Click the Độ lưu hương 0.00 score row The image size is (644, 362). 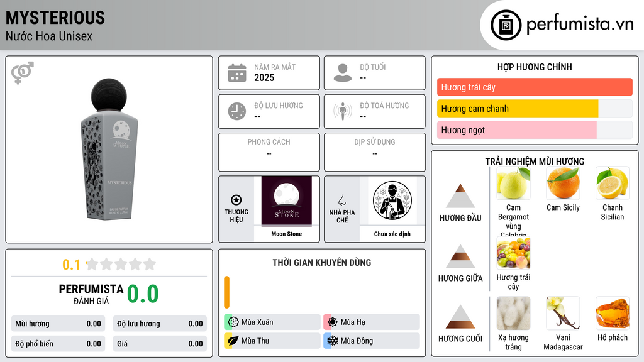coord(160,324)
